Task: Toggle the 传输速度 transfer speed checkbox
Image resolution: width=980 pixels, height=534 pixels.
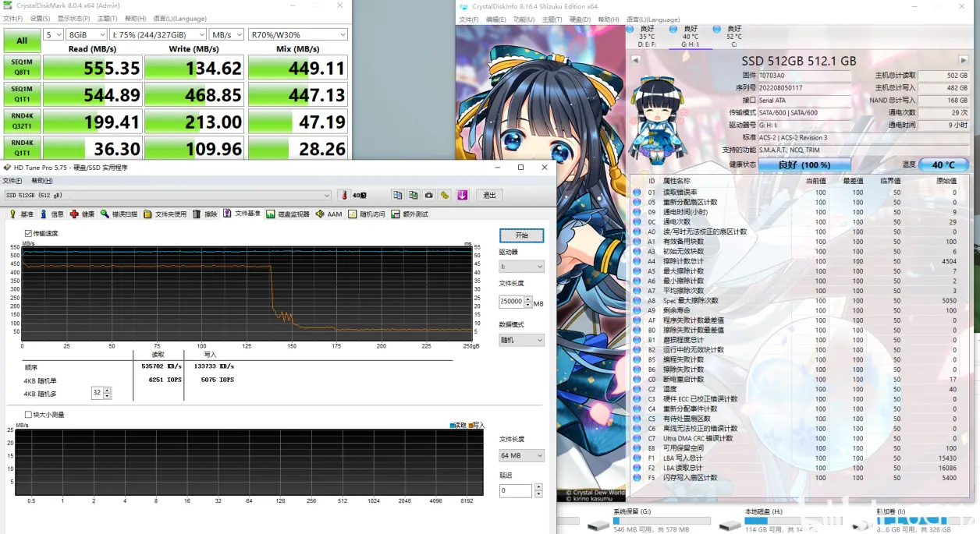Action: pos(28,233)
